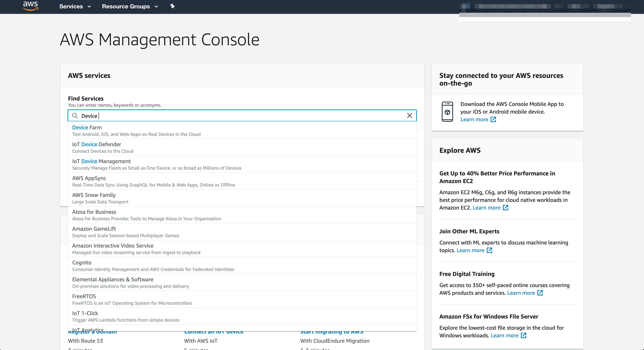The height and width of the screenshot is (350, 644).
Task: Click the mobile phone app icon
Action: [x=447, y=111]
